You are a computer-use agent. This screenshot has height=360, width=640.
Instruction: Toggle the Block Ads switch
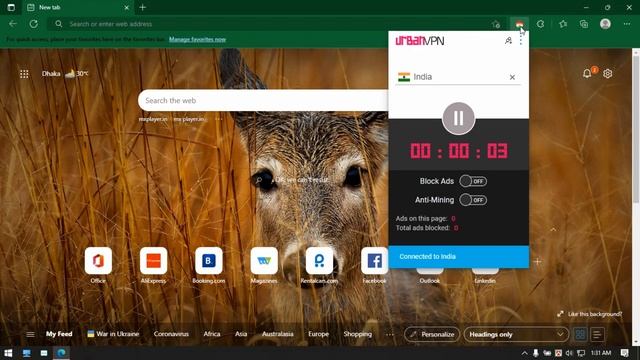(x=473, y=181)
